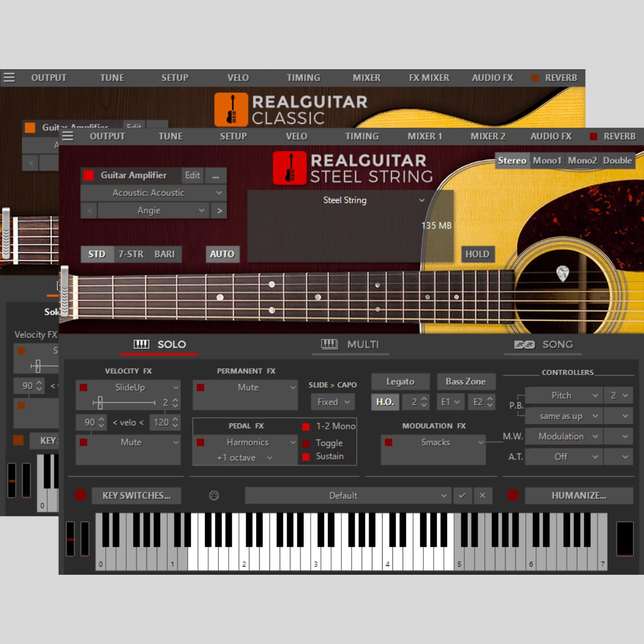644x644 pixels.
Task: Enable 1-2 Mono pedal option
Action: (x=306, y=427)
